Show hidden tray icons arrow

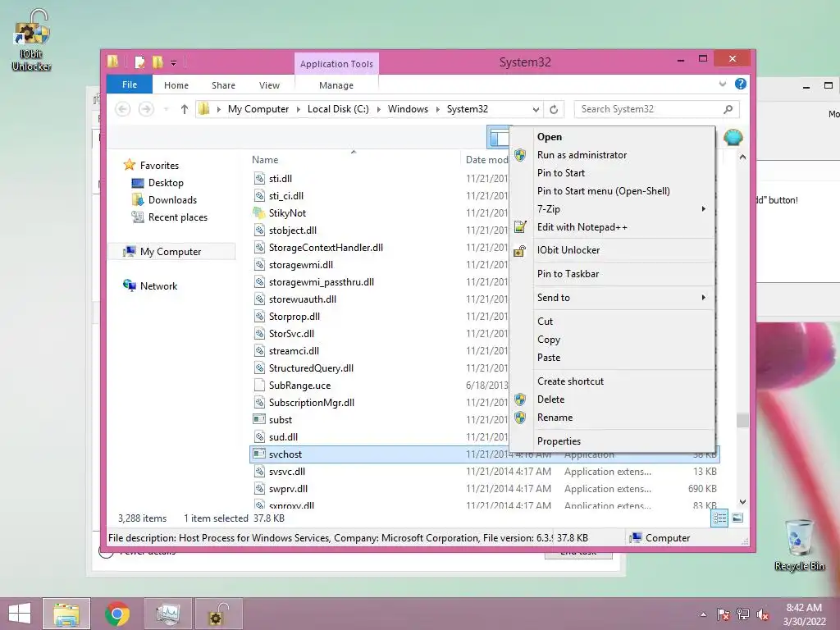[703, 614]
